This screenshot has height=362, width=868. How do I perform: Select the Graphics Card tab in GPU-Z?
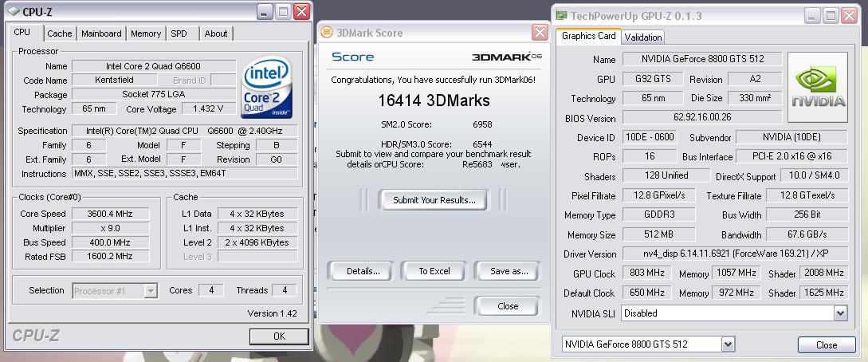(x=588, y=35)
